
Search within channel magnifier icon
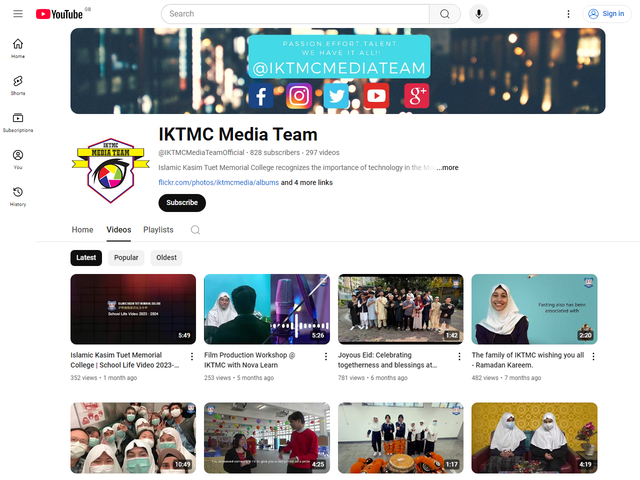tap(195, 230)
